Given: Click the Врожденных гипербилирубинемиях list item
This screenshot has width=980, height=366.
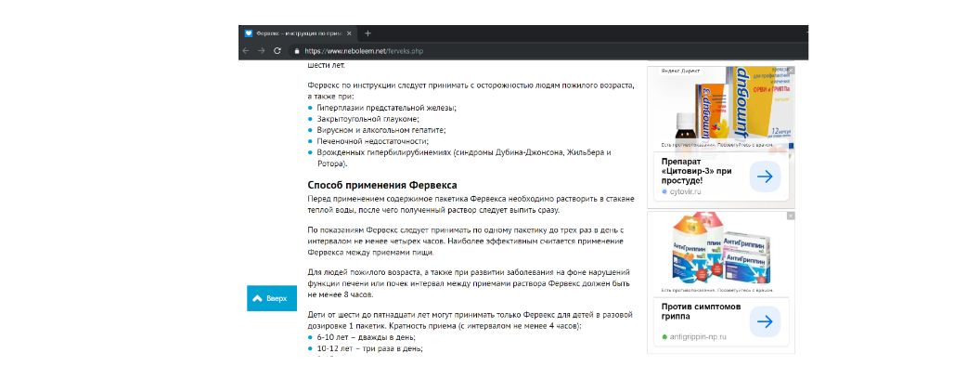Looking at the screenshot, I should [x=464, y=158].
